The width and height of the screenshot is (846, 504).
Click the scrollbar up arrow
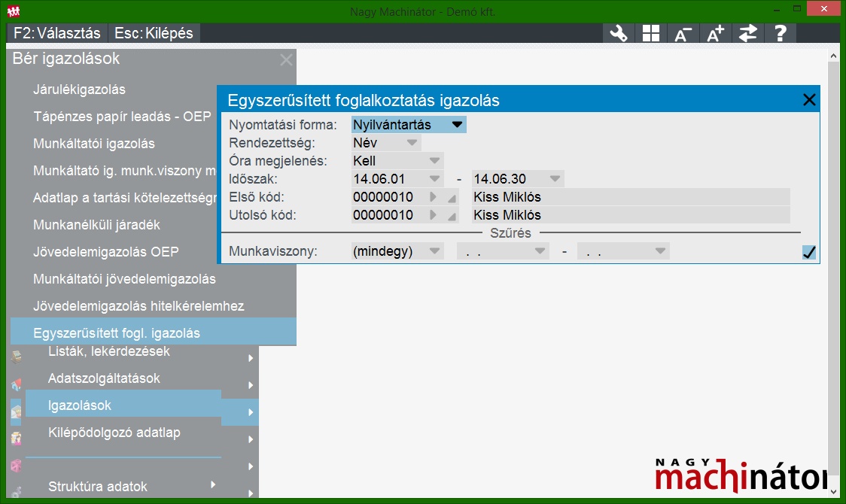(x=834, y=56)
